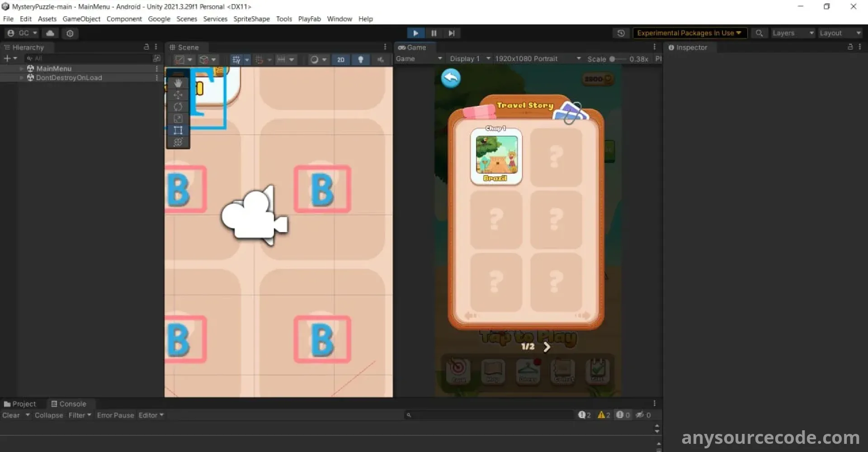The height and width of the screenshot is (452, 868).
Task: Open the undo history icon
Action: [x=621, y=33]
